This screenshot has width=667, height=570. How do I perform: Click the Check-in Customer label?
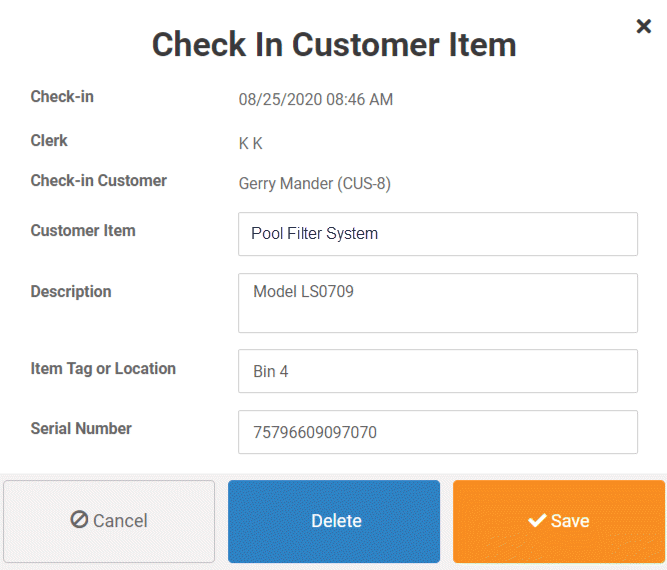[99, 181]
